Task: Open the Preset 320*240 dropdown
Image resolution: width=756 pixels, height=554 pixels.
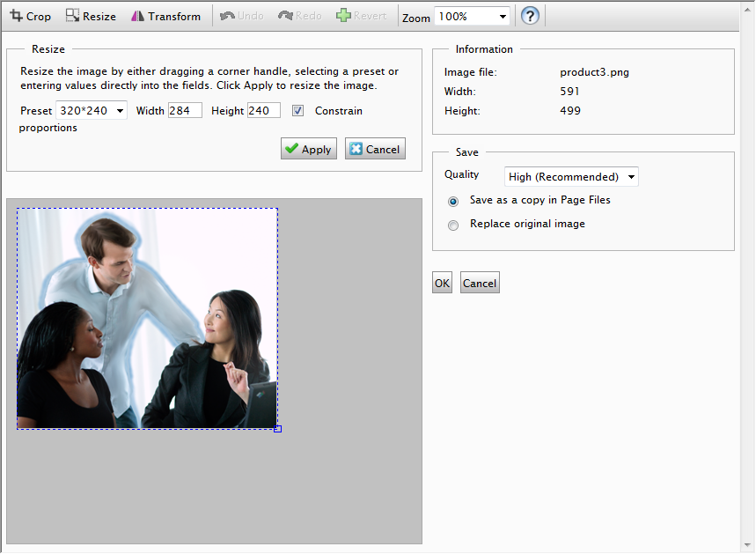Action: point(92,110)
